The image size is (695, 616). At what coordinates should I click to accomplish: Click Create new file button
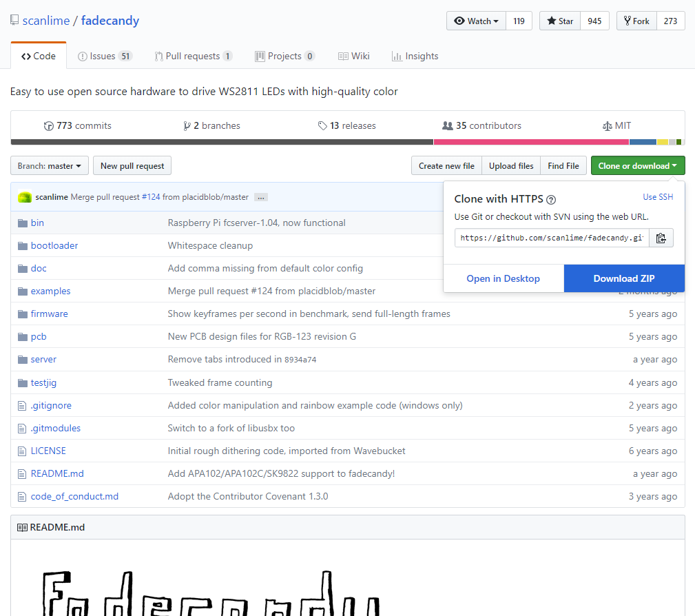point(446,166)
